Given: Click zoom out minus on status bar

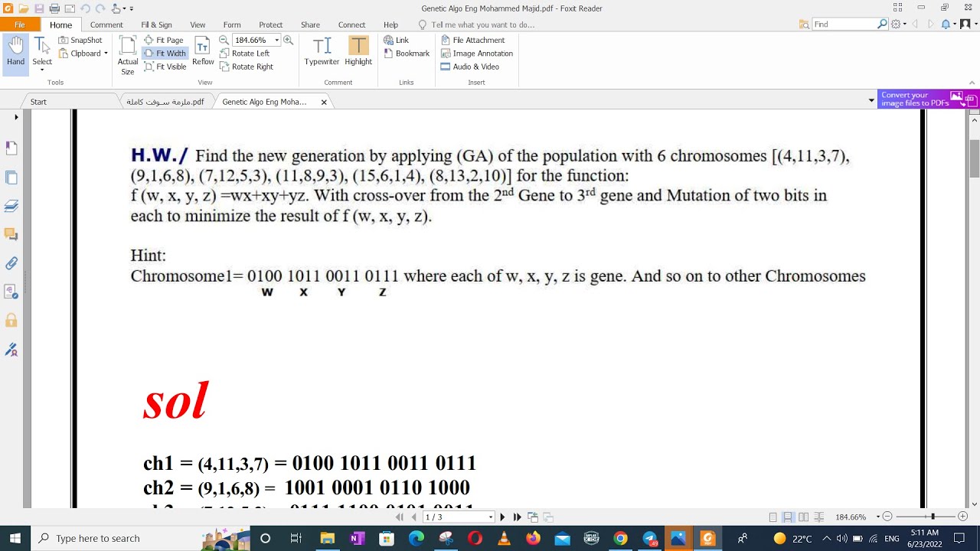Looking at the screenshot, I should point(887,517).
